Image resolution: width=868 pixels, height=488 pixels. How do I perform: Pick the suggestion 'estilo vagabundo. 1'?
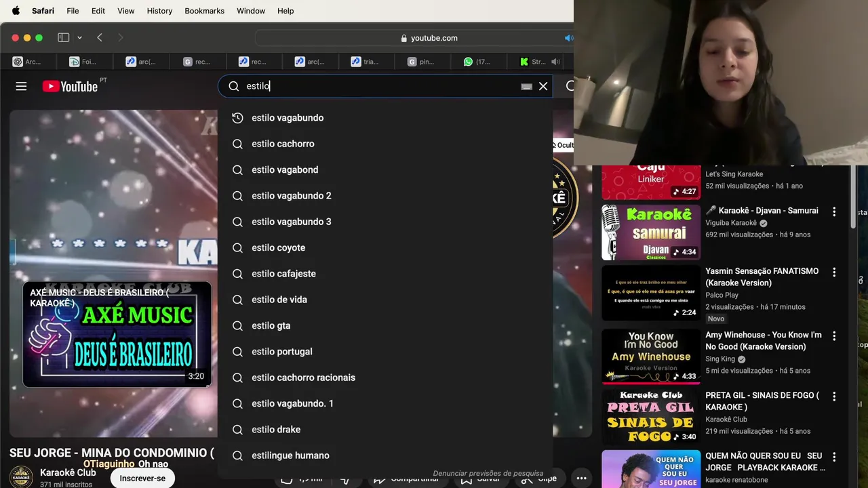coord(385,403)
